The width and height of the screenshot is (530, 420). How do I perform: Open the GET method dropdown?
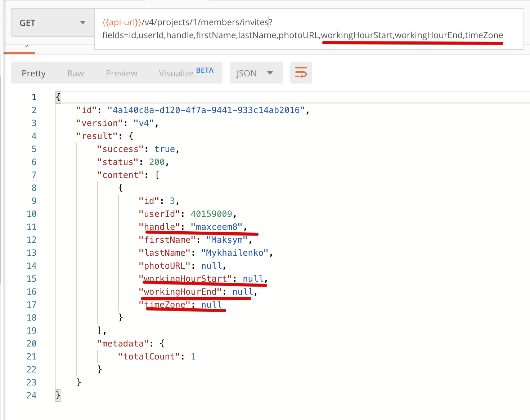[53, 23]
